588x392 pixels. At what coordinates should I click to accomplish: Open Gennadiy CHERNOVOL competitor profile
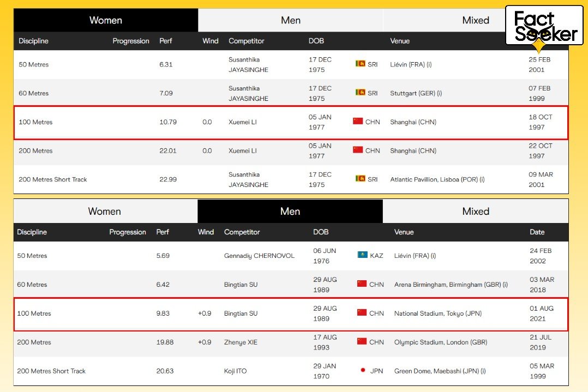[259, 256]
